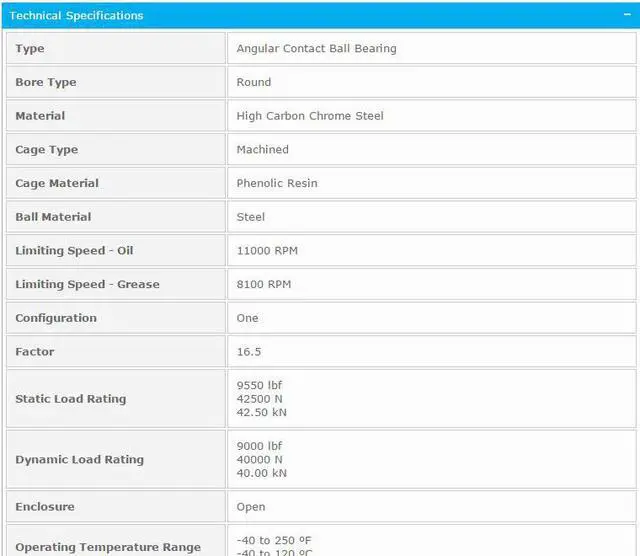Select the 42500 N static value
This screenshot has width=640, height=556.
tap(259, 399)
